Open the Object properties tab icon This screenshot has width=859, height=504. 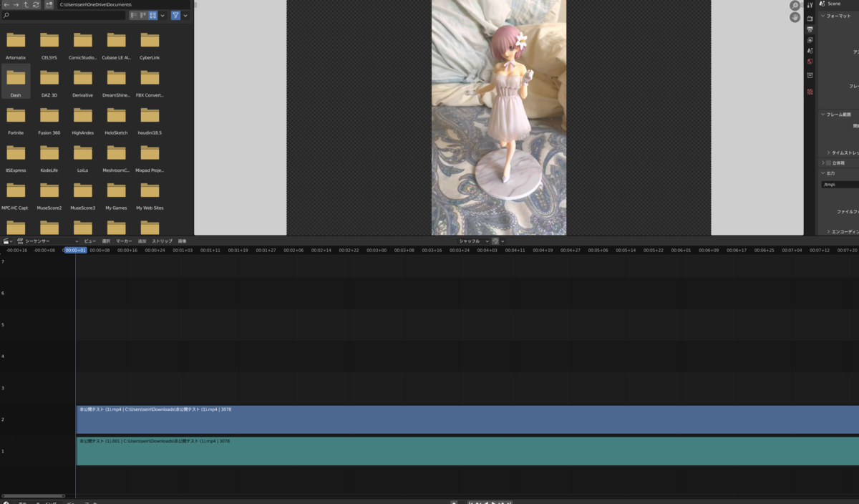[x=810, y=75]
